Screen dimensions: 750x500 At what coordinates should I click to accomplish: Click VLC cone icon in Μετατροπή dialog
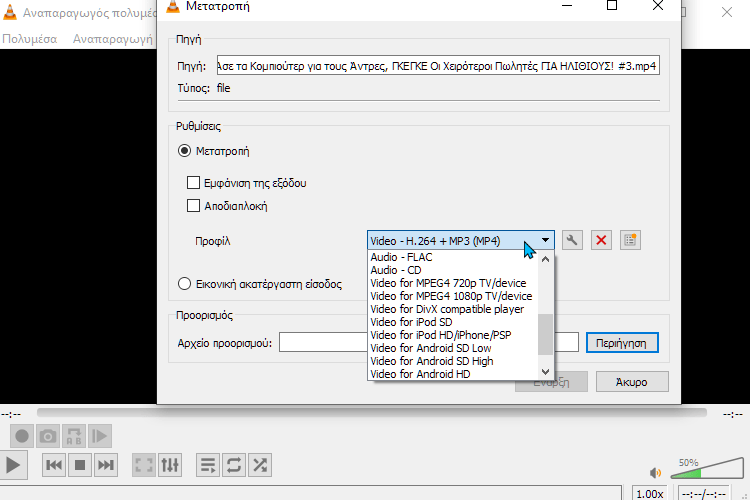(173, 6)
